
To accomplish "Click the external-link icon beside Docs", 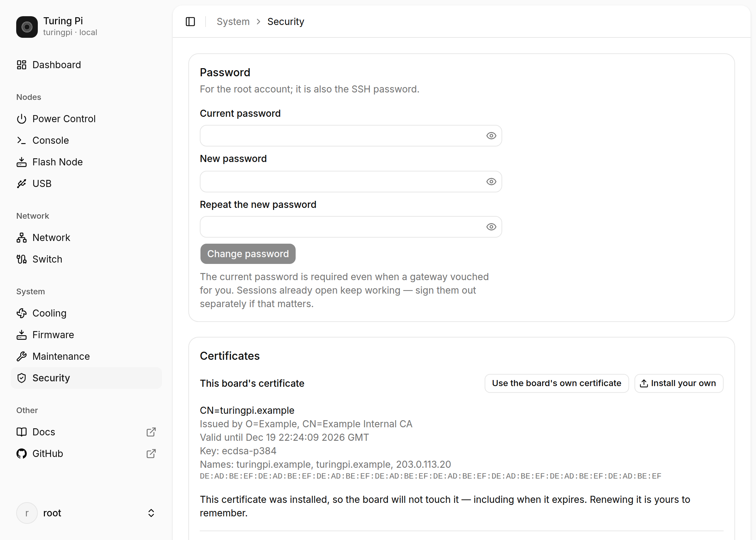I will point(151,432).
